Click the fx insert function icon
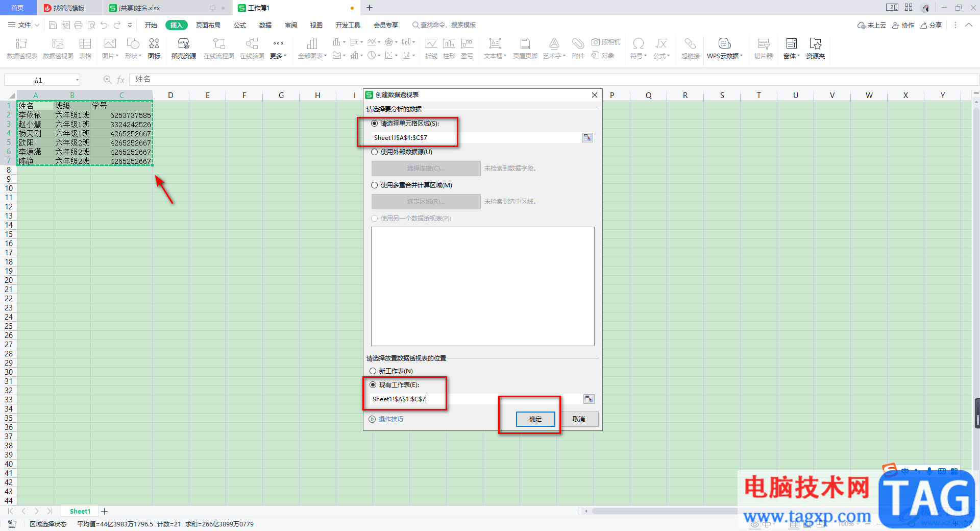Viewport: 980px width, 531px height. pyautogui.click(x=121, y=79)
